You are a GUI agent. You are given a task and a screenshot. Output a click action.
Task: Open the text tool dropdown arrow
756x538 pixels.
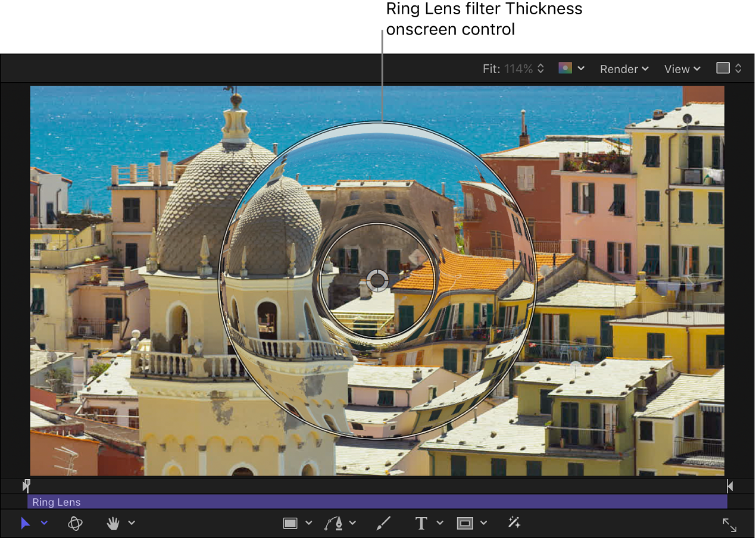pos(440,523)
